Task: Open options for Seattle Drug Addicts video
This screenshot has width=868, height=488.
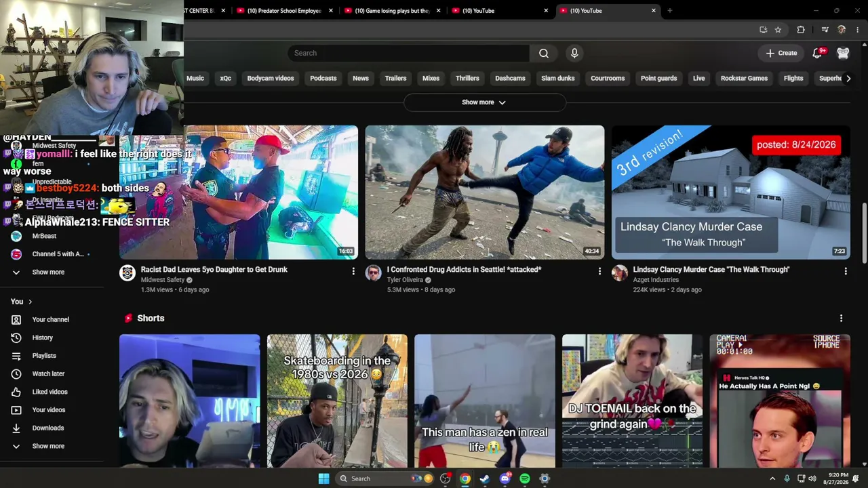Action: tap(599, 271)
